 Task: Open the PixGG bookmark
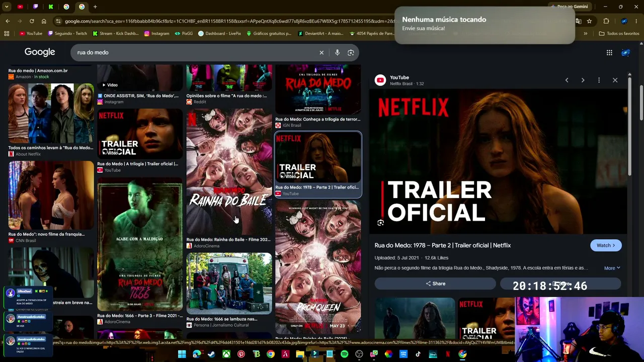(184, 34)
